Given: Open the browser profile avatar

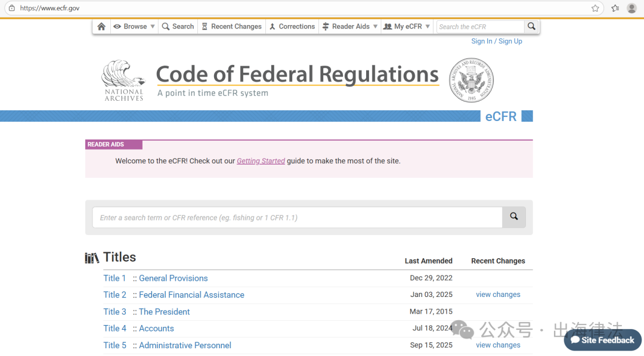Looking at the screenshot, I should pyautogui.click(x=631, y=8).
